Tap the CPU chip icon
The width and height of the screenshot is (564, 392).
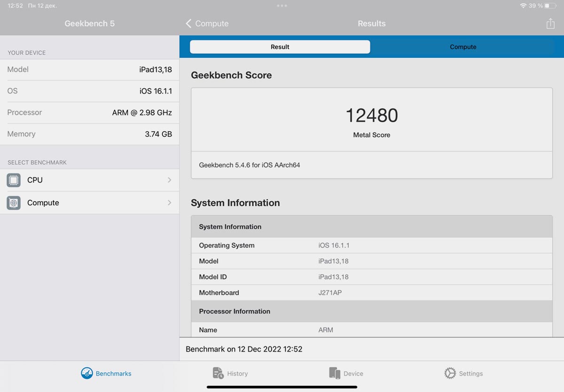[x=14, y=180]
